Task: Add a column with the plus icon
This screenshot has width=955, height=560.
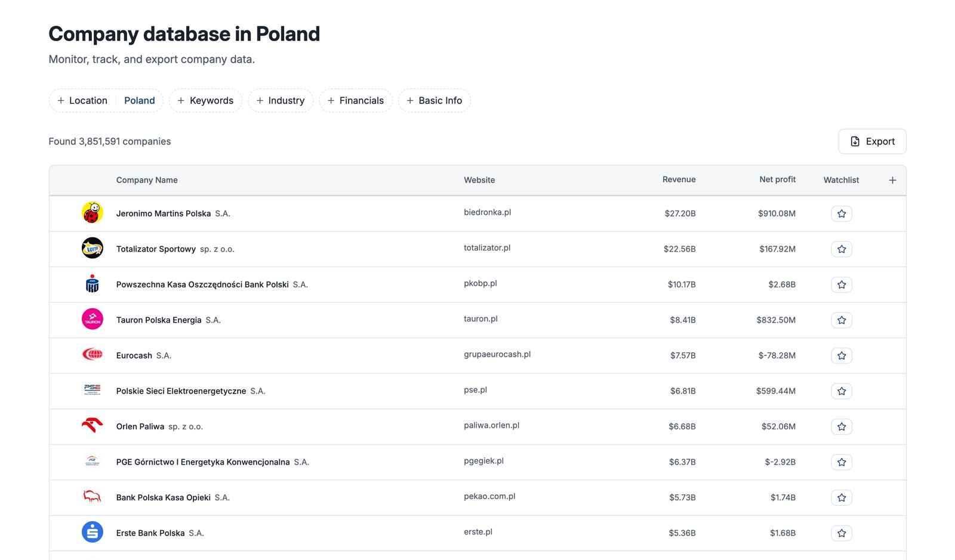Action: 892,180
